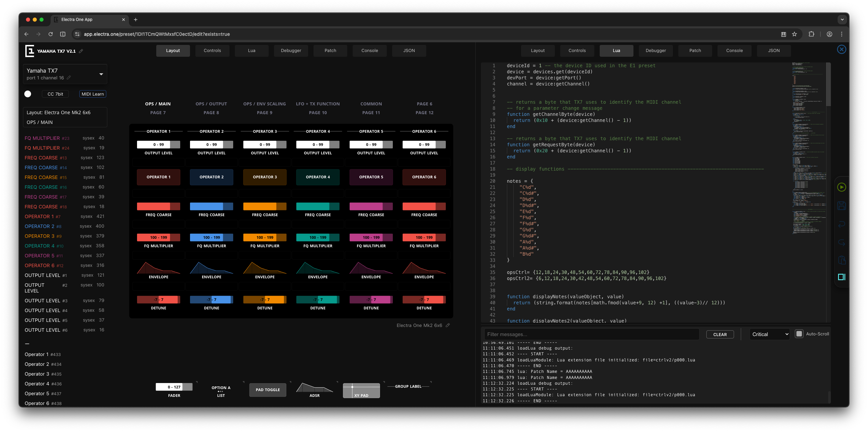Switch to the left panel Controls tab
This screenshot has width=868, height=432.
(x=212, y=51)
